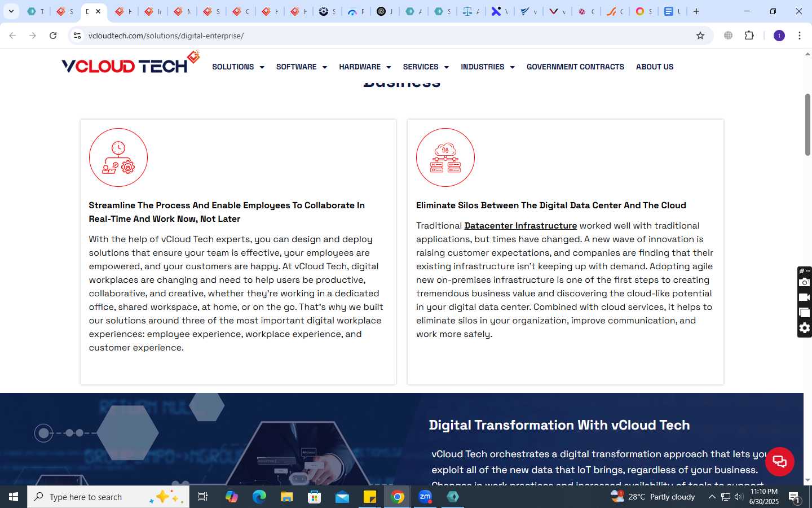Open Task View on the taskbar

203,497
